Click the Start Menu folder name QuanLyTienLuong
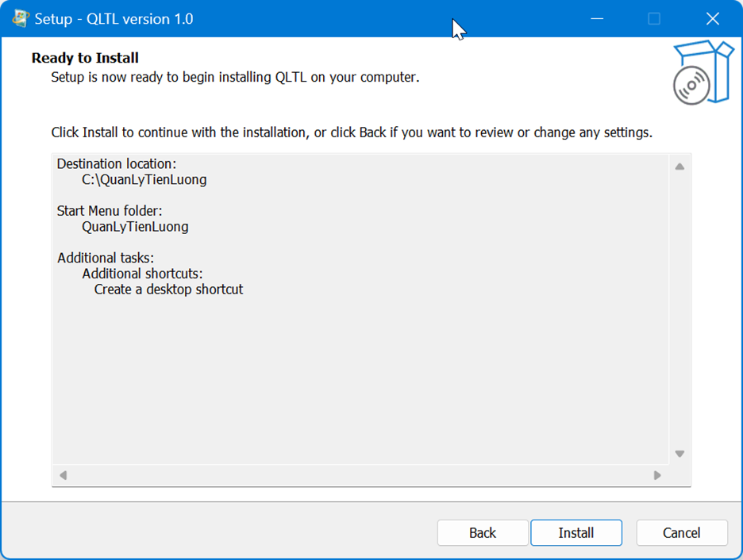Viewport: 743px width, 560px height. click(x=135, y=227)
